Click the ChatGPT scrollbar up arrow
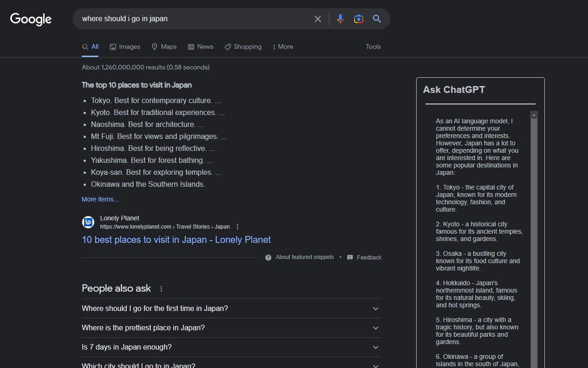Screen dimensions: 588x368 534,115
